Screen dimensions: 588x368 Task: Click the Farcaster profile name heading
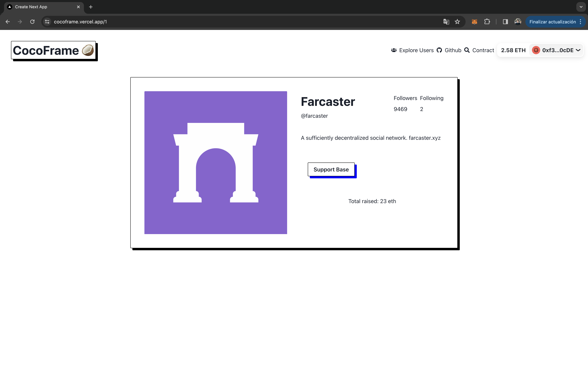[x=328, y=102]
